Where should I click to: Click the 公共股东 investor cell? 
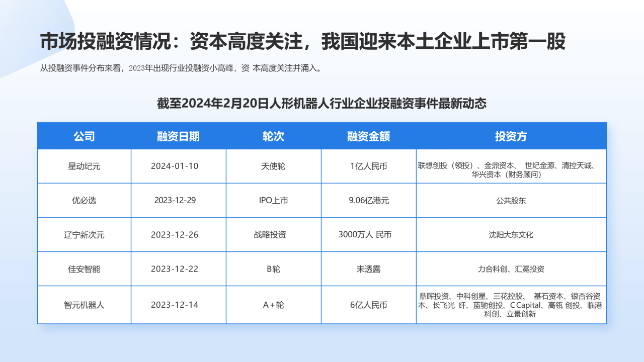tap(511, 200)
